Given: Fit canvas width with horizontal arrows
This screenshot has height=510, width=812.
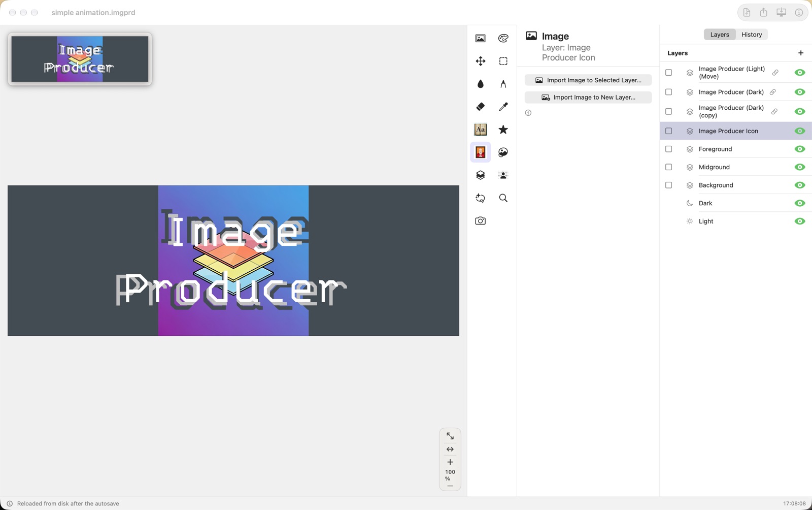Looking at the screenshot, I should (x=450, y=450).
